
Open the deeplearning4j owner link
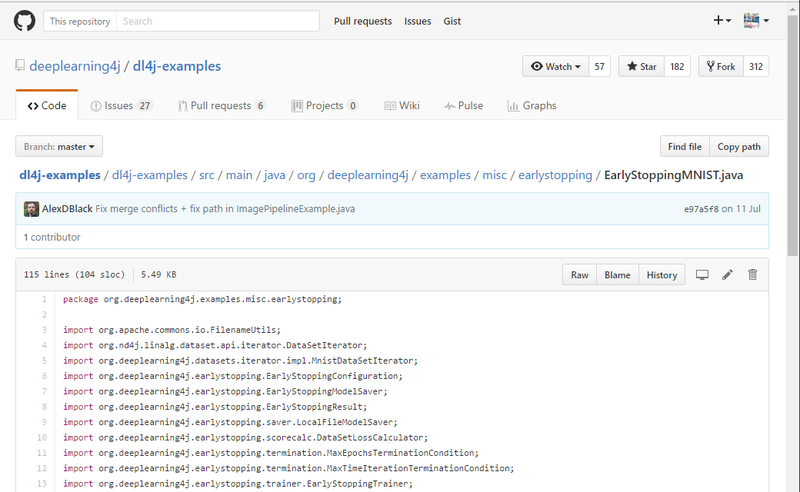tap(75, 66)
